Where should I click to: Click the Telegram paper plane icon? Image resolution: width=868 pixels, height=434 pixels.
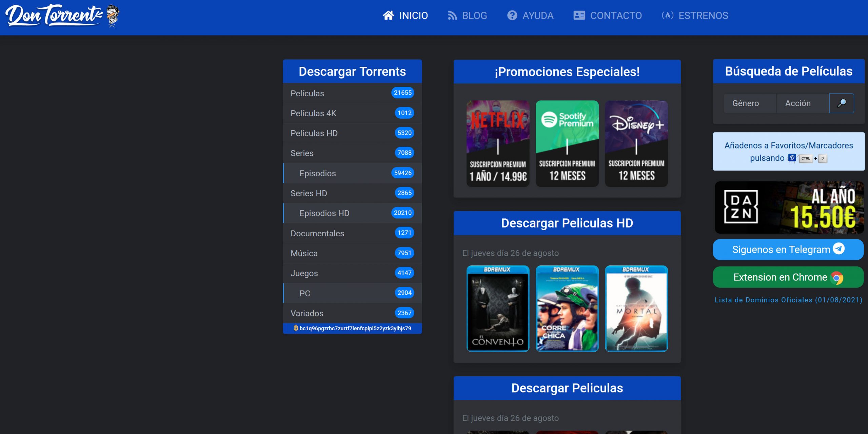(839, 249)
